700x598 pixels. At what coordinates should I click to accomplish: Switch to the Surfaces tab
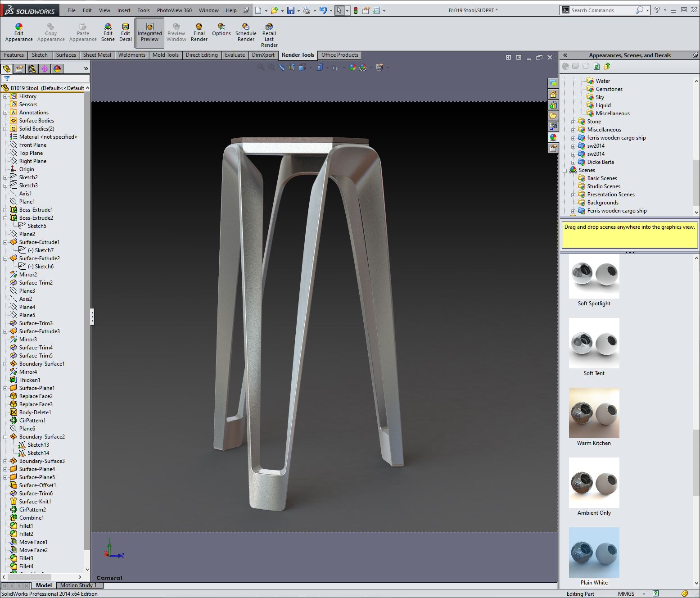coord(66,55)
